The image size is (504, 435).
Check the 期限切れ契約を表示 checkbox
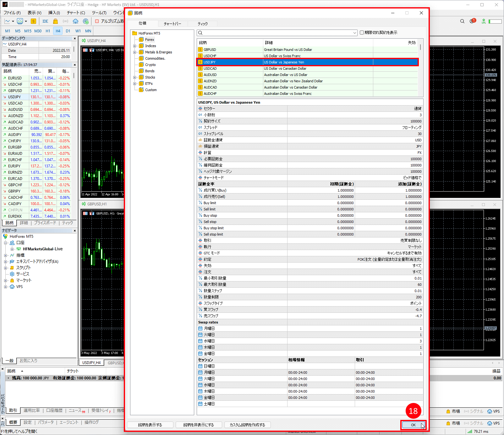pos(362,32)
